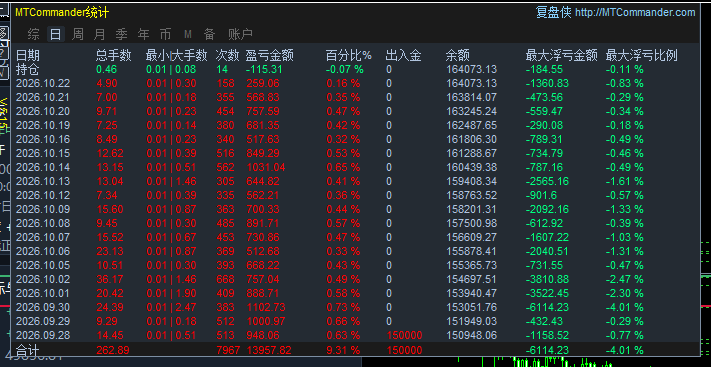Click the 1102.73 profit amount

[266, 308]
